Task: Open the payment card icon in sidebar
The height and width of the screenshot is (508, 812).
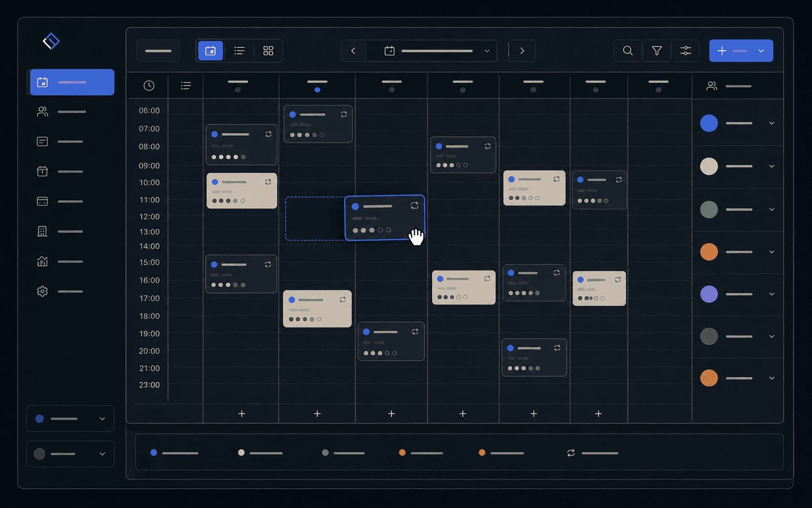Action: coord(42,201)
